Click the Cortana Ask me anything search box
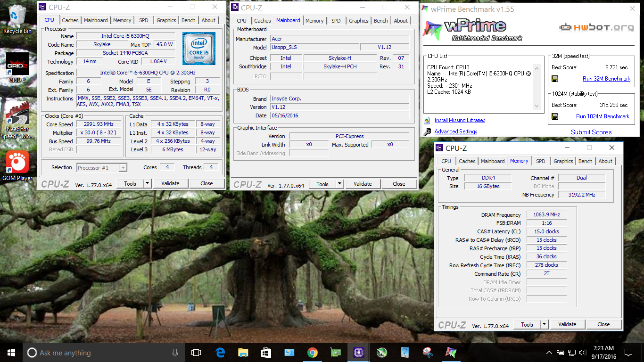The width and height of the screenshot is (644, 362). (104, 353)
